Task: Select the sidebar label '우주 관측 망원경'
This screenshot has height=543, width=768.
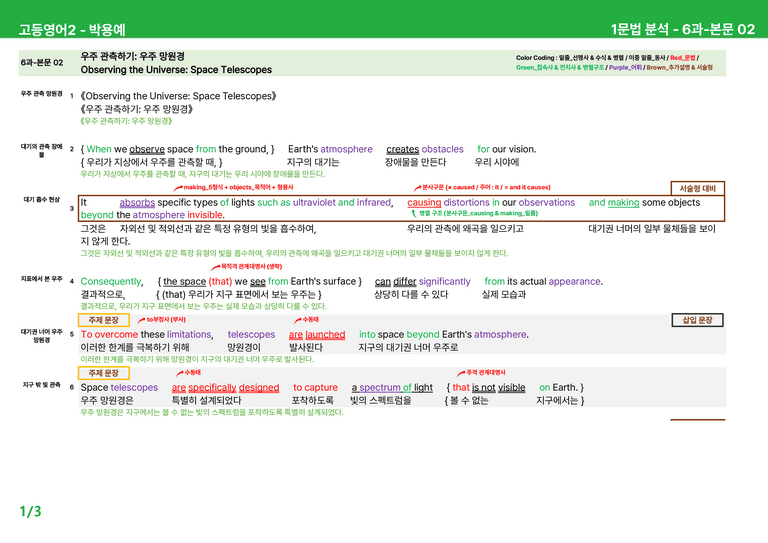Action: tap(42, 94)
